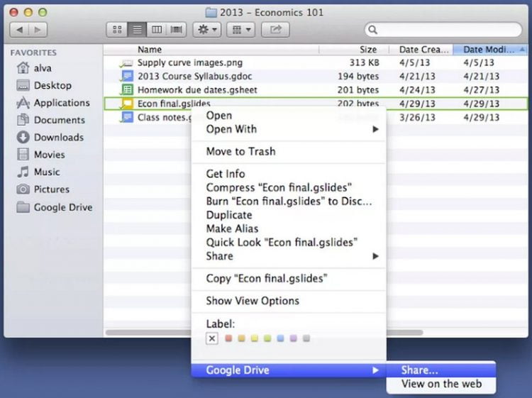The width and height of the screenshot is (532, 398).
Task: Apply the blue label color
Action: coord(280,338)
